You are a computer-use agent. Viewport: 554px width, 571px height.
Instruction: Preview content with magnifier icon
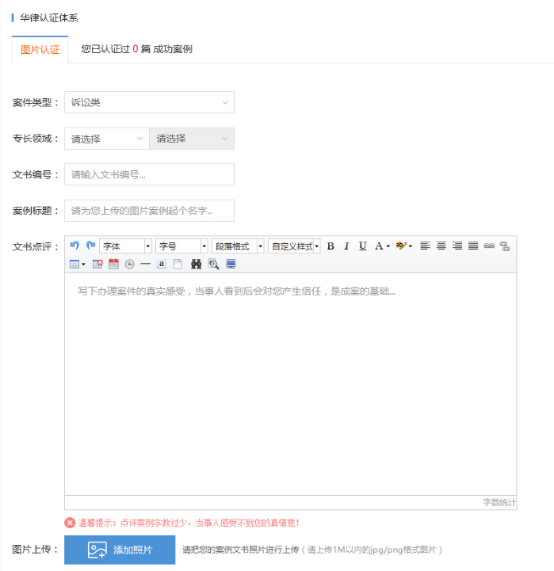click(213, 264)
